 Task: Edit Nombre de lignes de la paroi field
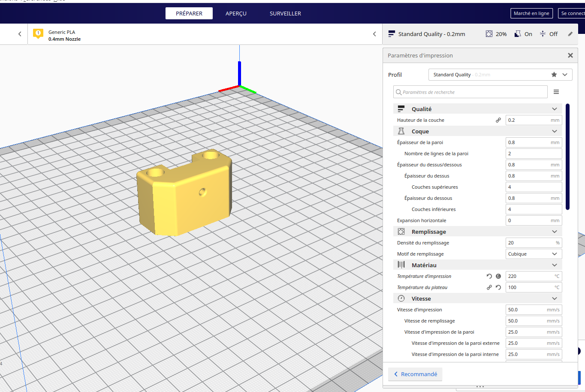[x=534, y=154]
